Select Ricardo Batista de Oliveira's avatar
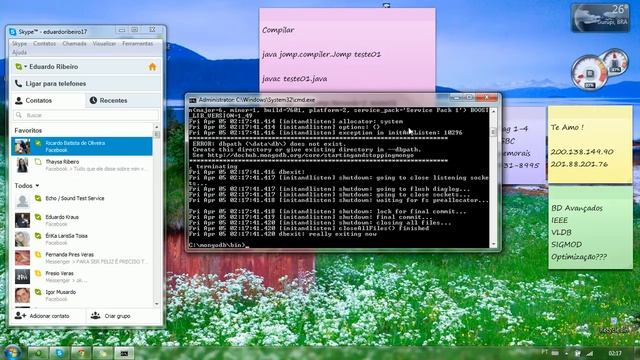The image size is (640, 360). pyautogui.click(x=22, y=147)
